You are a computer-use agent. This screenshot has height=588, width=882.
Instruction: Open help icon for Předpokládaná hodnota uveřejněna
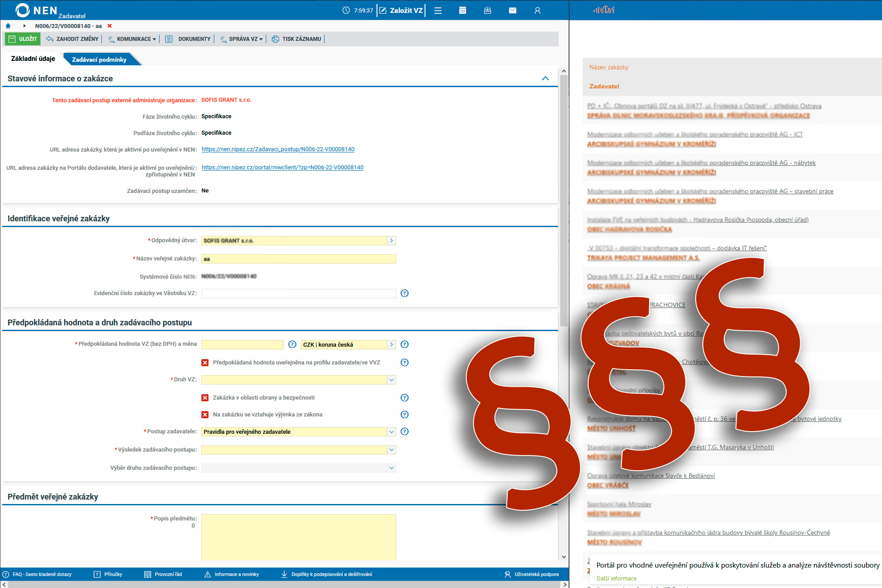405,363
